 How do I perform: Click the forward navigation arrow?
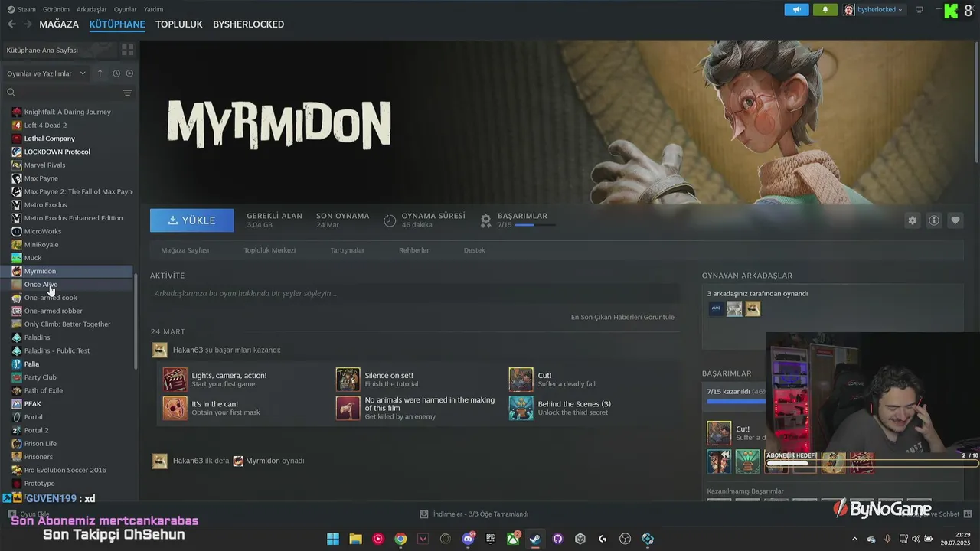(x=28, y=24)
